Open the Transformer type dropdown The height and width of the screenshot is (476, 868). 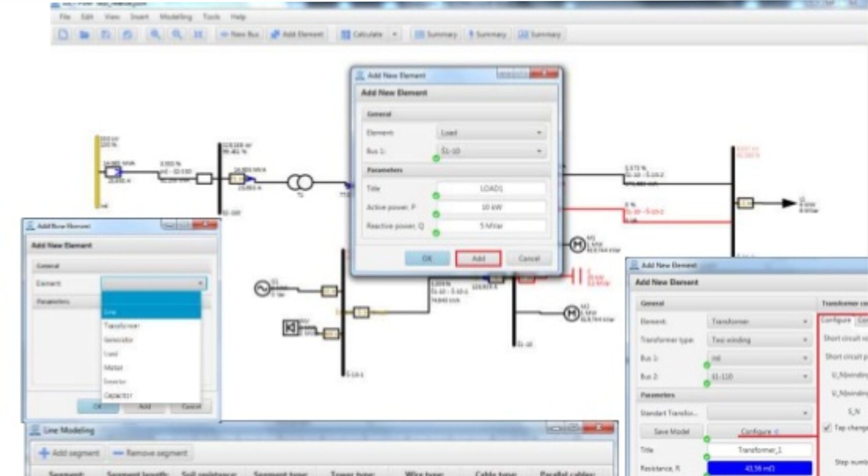(x=758, y=340)
